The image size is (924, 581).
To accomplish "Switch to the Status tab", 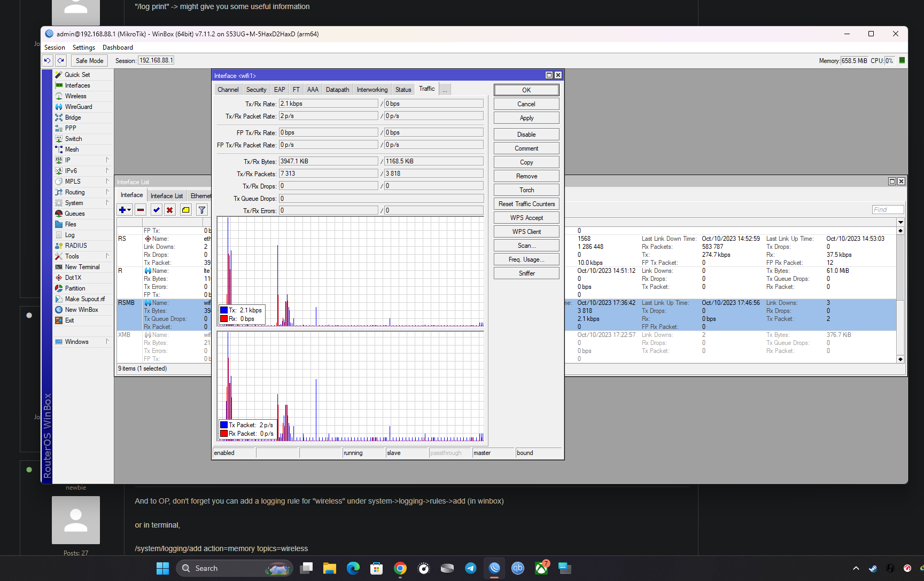I will 403,90.
